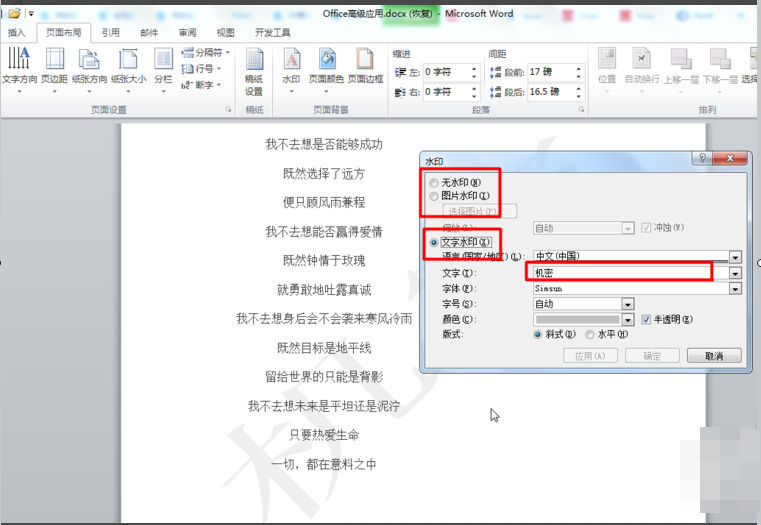Click the open folder quick access icon
This screenshot has width=761, height=525.
[14, 13]
